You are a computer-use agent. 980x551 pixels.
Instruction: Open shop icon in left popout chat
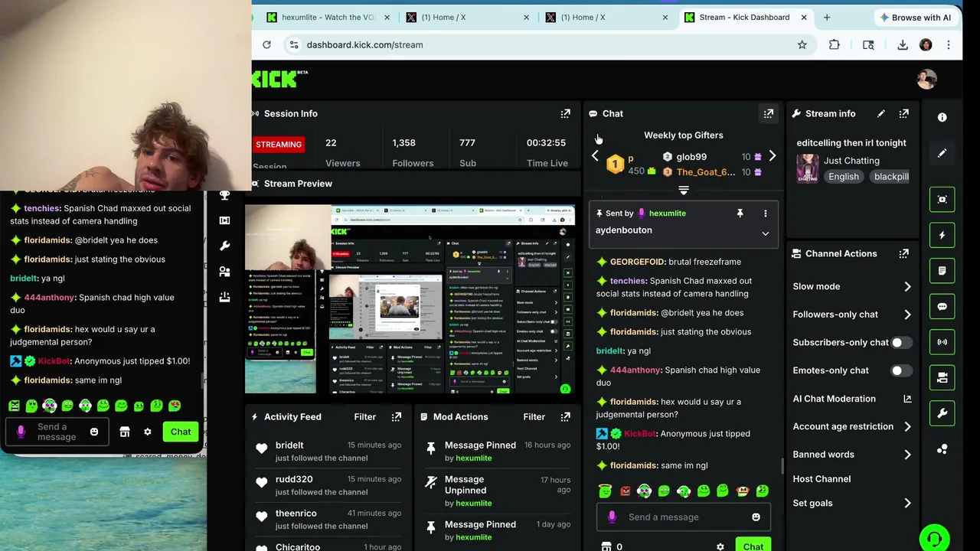pos(125,432)
